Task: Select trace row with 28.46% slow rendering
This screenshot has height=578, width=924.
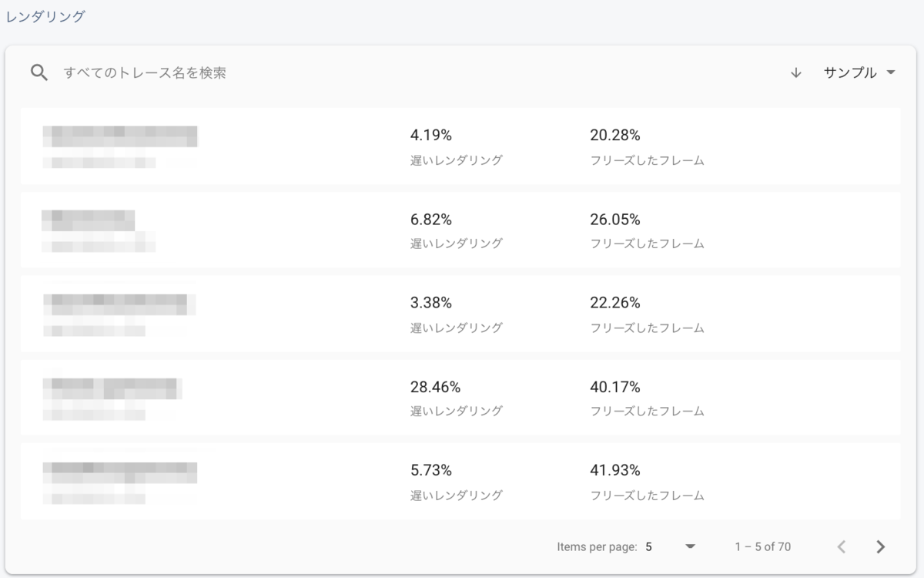Action: point(460,398)
